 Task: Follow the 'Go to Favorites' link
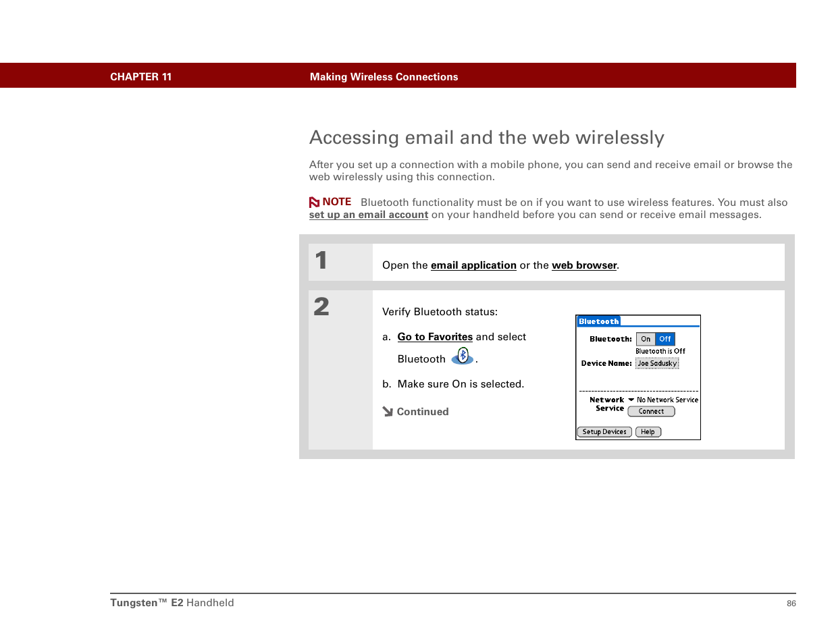tap(435, 337)
